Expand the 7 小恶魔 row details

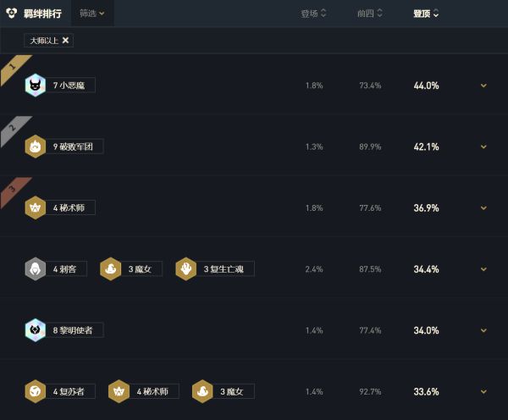483,86
